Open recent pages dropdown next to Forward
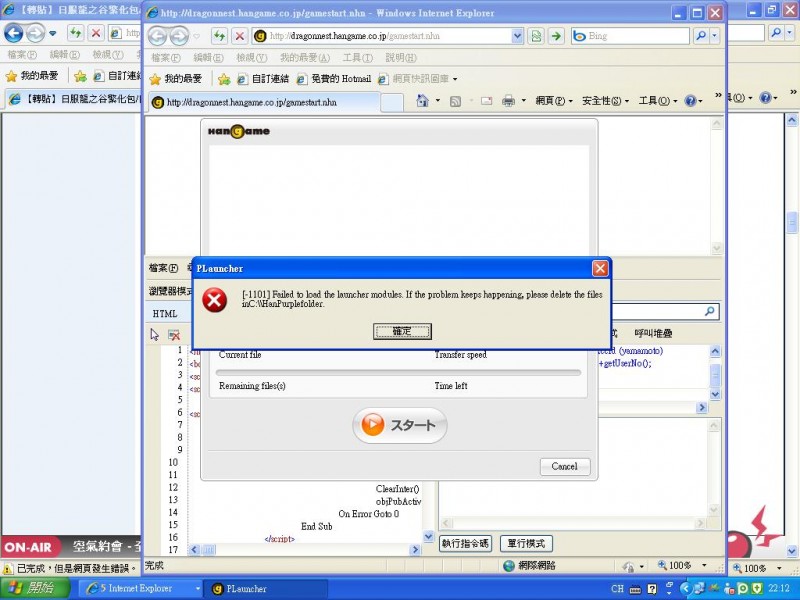Image resolution: width=800 pixels, height=600 pixels. 197,36
